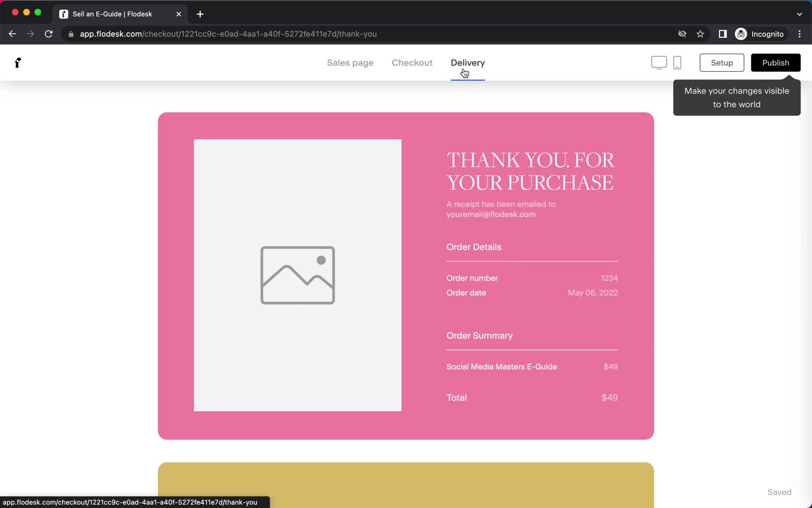Select the desktop preview icon
812x508 pixels.
[x=659, y=63]
